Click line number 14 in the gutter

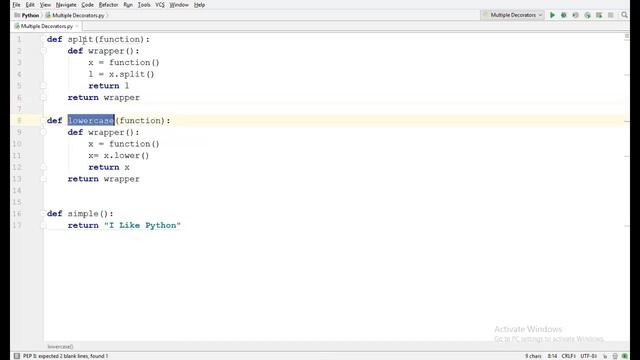point(17,191)
